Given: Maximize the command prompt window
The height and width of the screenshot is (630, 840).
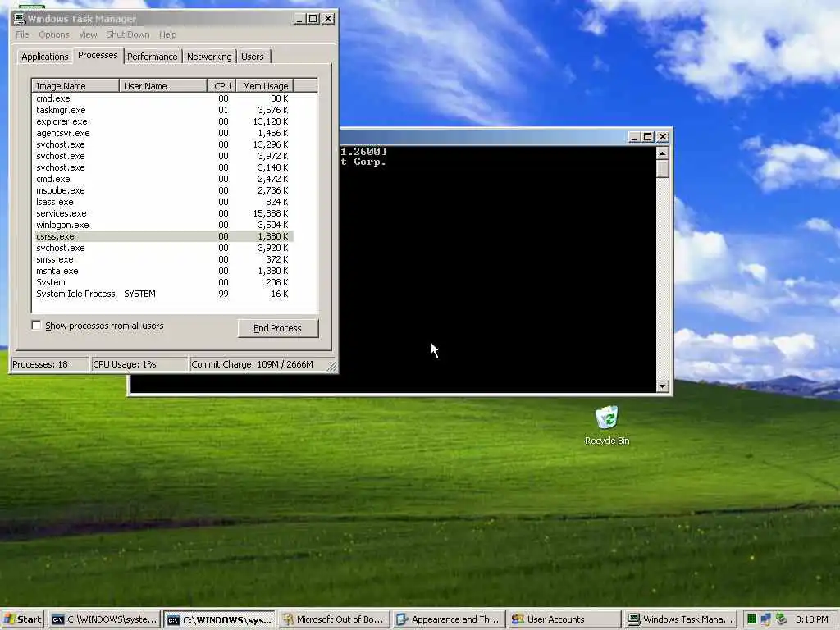Looking at the screenshot, I should 648,137.
